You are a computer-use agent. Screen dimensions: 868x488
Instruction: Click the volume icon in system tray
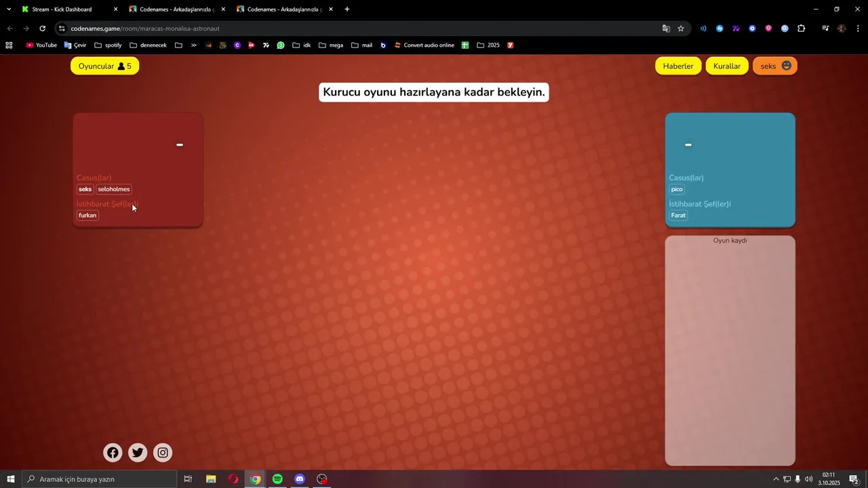click(808, 479)
